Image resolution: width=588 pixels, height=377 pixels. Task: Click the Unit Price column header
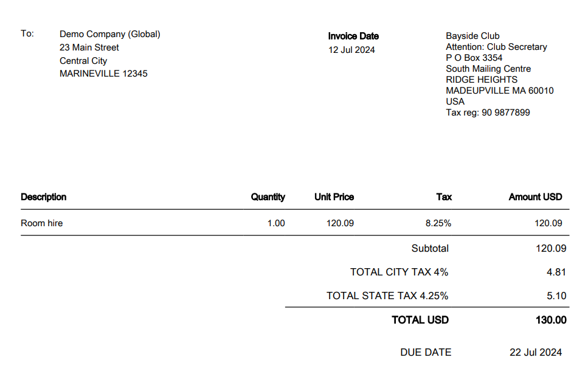334,197
